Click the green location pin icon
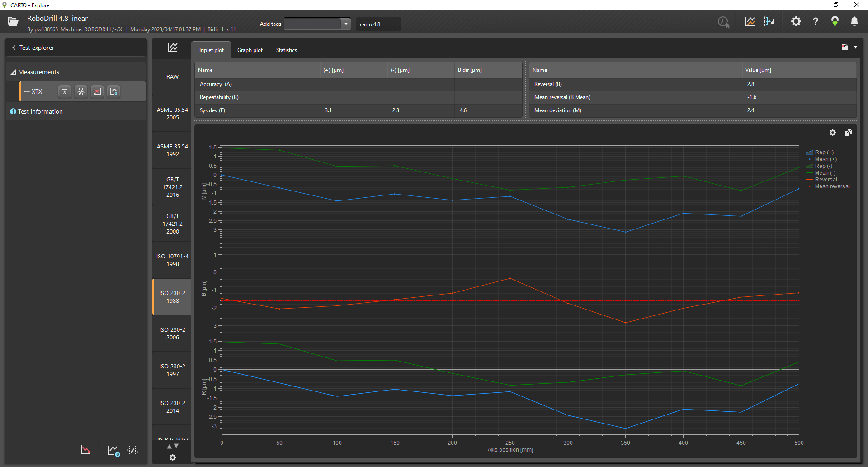This screenshot has height=467, width=868. coord(835,21)
